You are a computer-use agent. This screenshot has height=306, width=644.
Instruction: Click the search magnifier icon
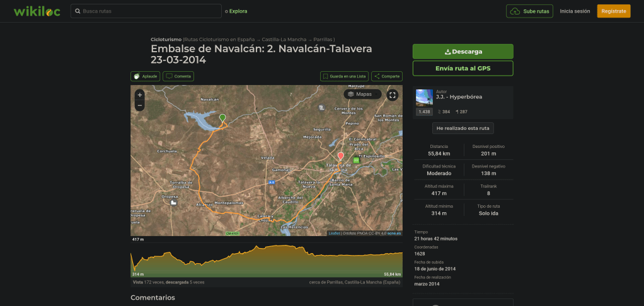(77, 11)
